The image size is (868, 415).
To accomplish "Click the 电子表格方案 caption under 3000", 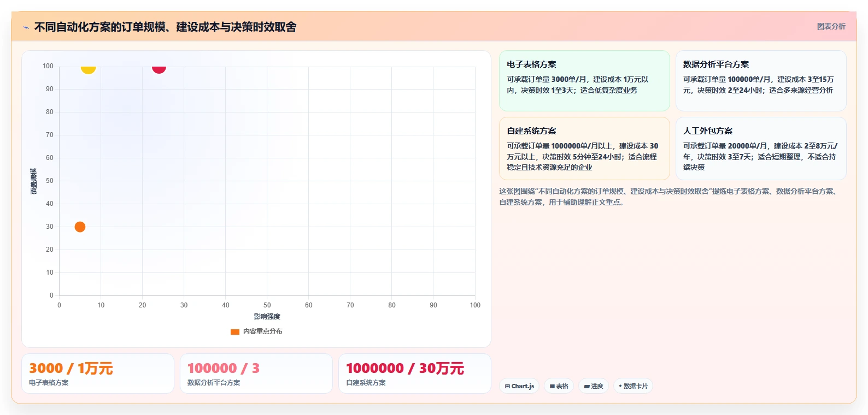I will pos(49,383).
